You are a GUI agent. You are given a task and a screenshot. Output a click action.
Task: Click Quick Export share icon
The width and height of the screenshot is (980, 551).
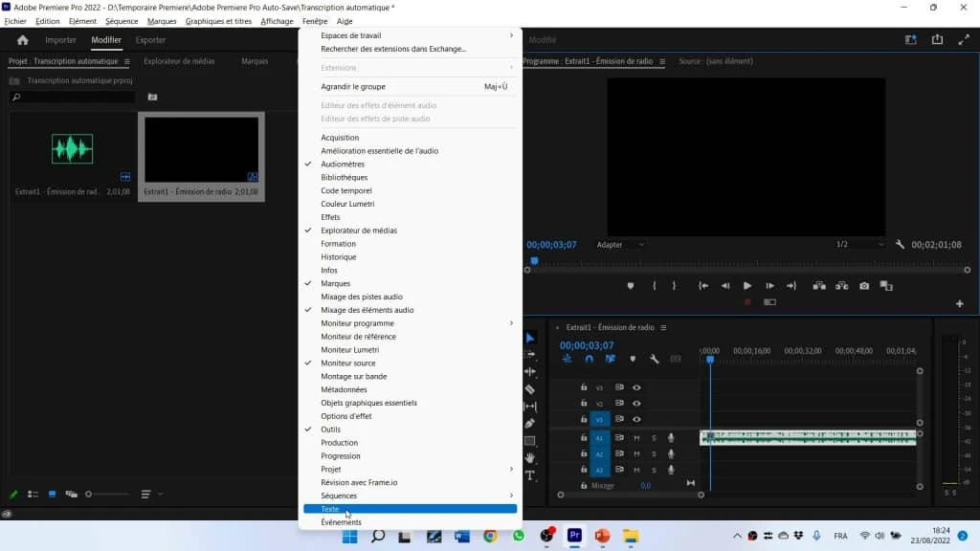pos(937,39)
